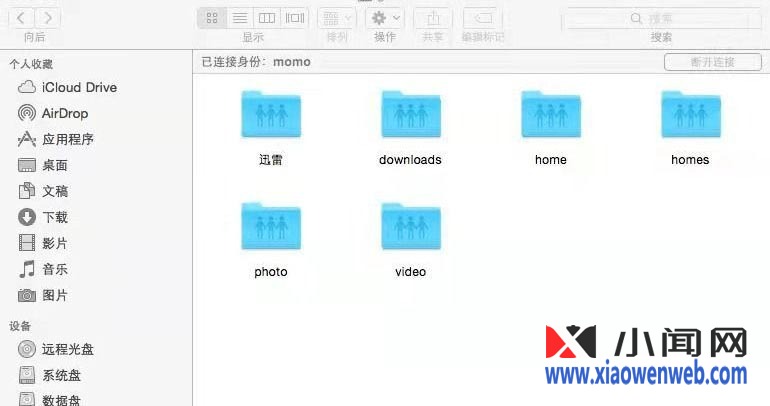Screen dimensions: 770x406
Task: Switch to list view mode
Action: 239,18
